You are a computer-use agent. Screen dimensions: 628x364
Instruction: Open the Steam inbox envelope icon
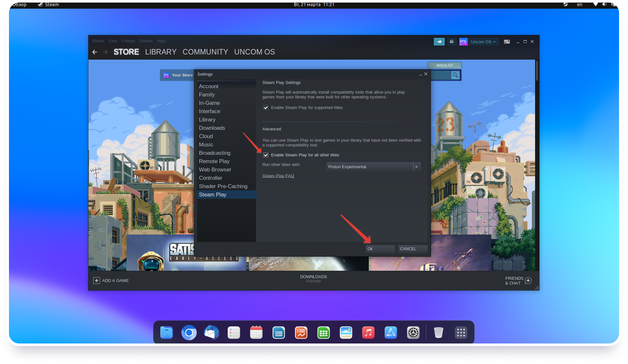451,42
